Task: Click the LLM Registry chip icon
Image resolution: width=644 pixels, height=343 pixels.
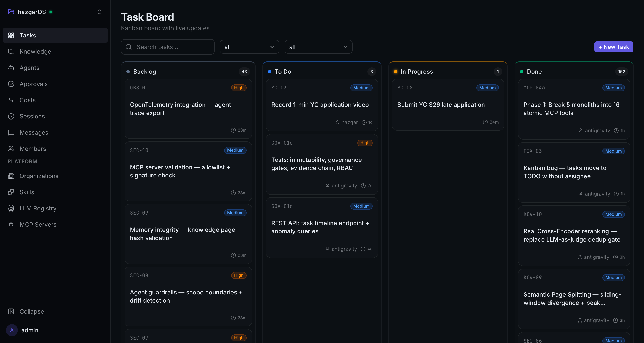Action: point(11,208)
